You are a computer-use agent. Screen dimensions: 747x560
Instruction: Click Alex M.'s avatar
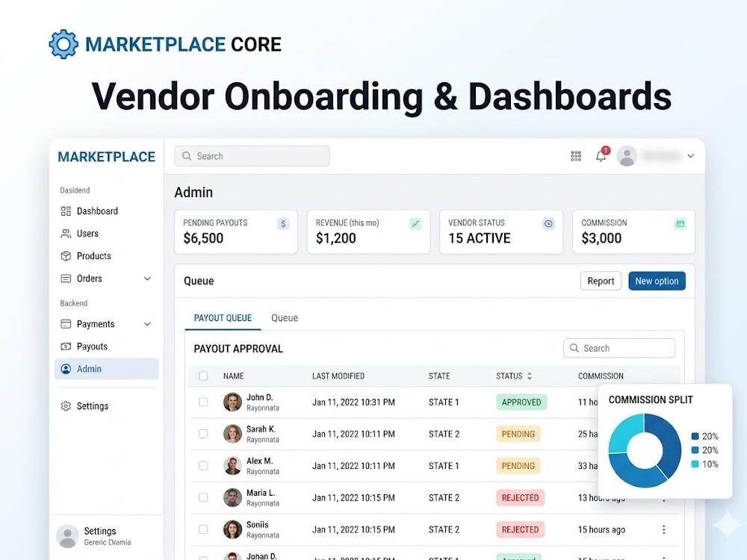(x=232, y=466)
